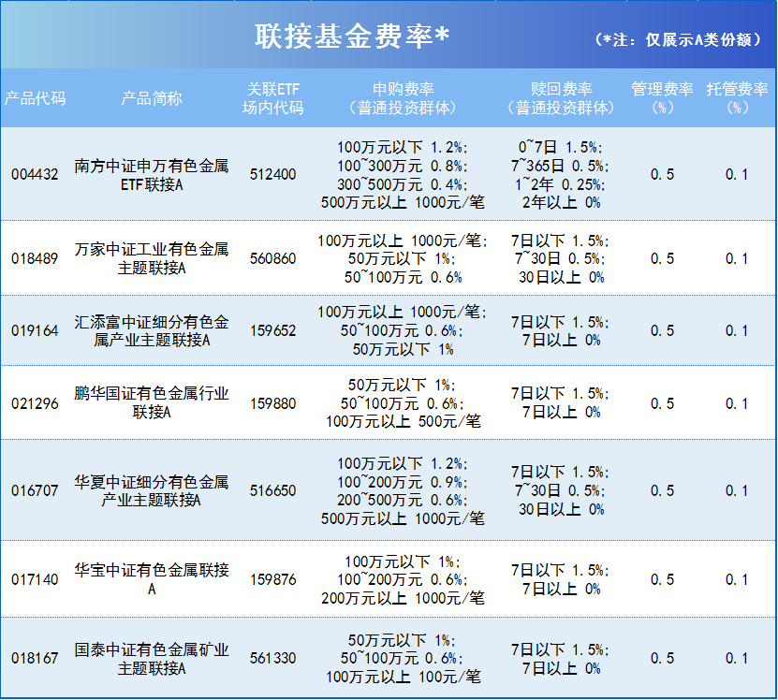Click the 关联ETF场内代码 column header

click(x=271, y=95)
